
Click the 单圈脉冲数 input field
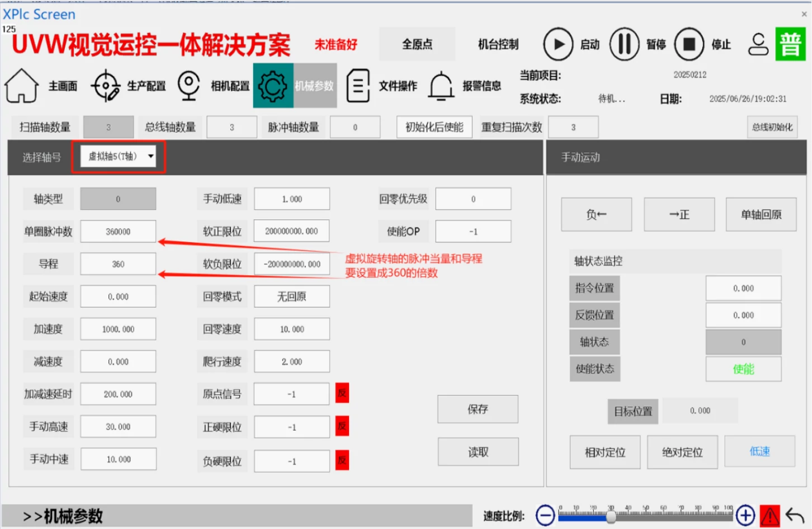pos(118,232)
